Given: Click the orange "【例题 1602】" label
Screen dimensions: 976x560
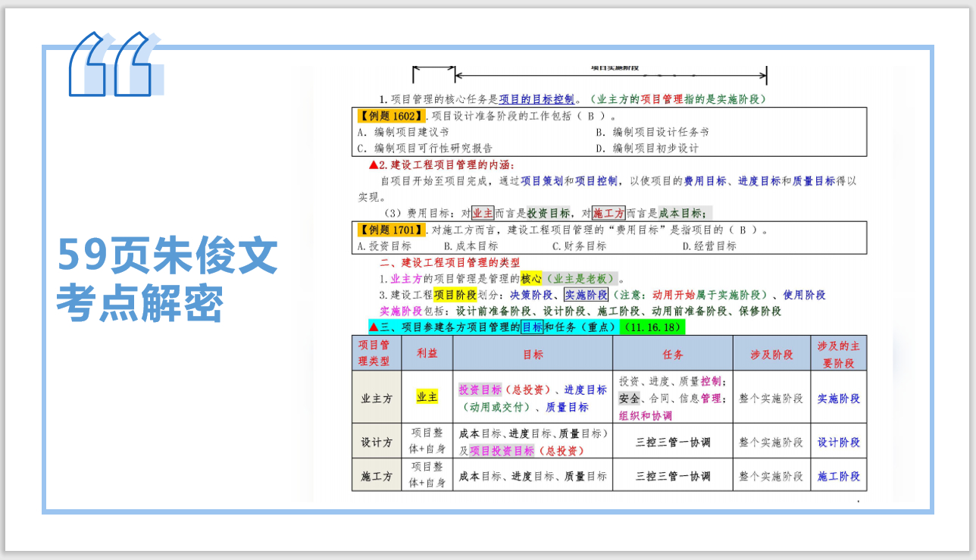Looking at the screenshot, I should point(390,116).
